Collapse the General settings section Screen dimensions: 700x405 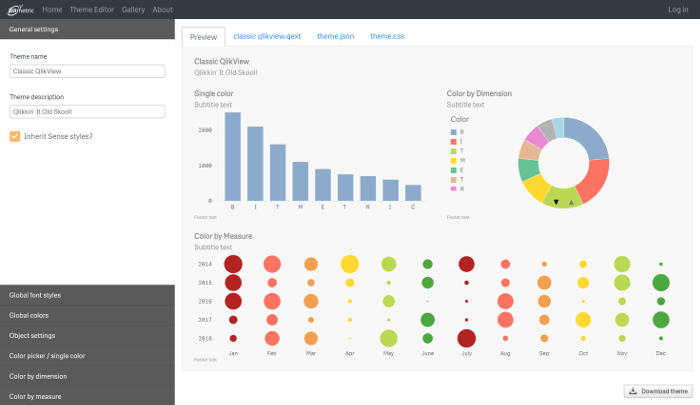point(88,29)
